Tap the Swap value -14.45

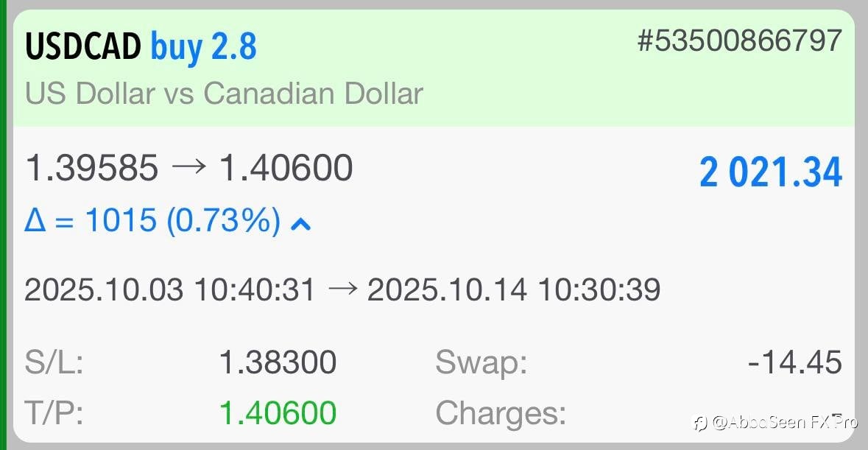click(x=794, y=363)
